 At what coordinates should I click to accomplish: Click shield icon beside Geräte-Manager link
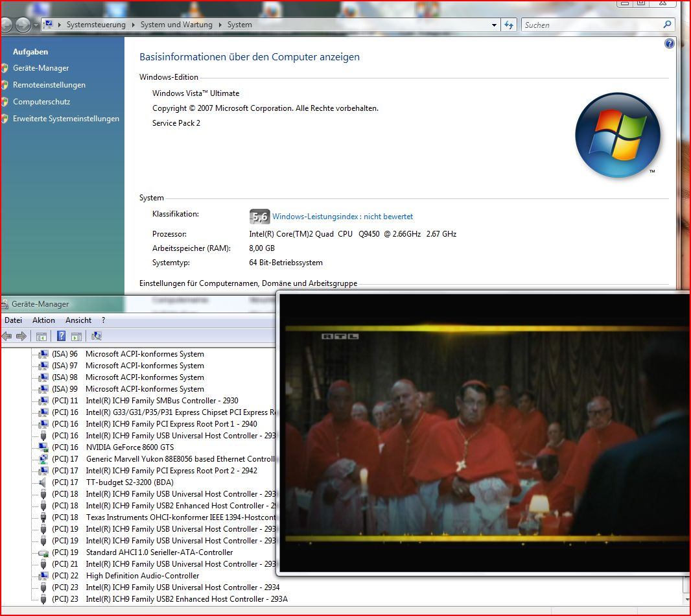[x=5, y=68]
